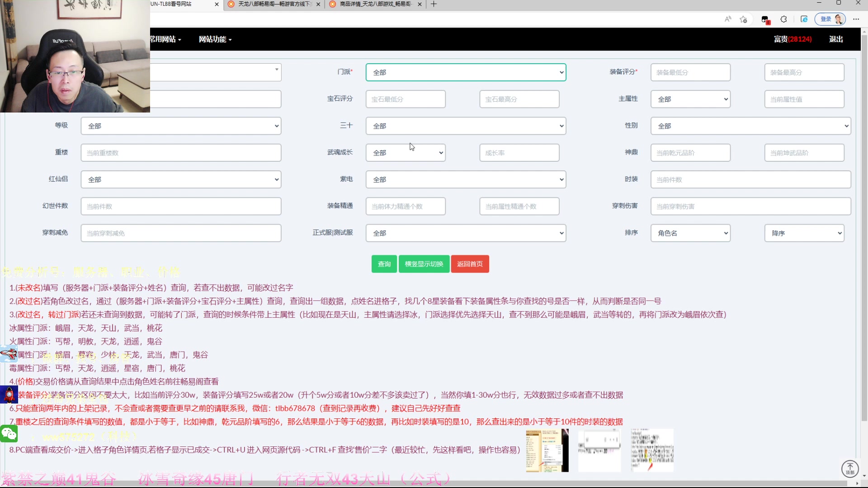Open the 网站功能 menu

click(215, 39)
